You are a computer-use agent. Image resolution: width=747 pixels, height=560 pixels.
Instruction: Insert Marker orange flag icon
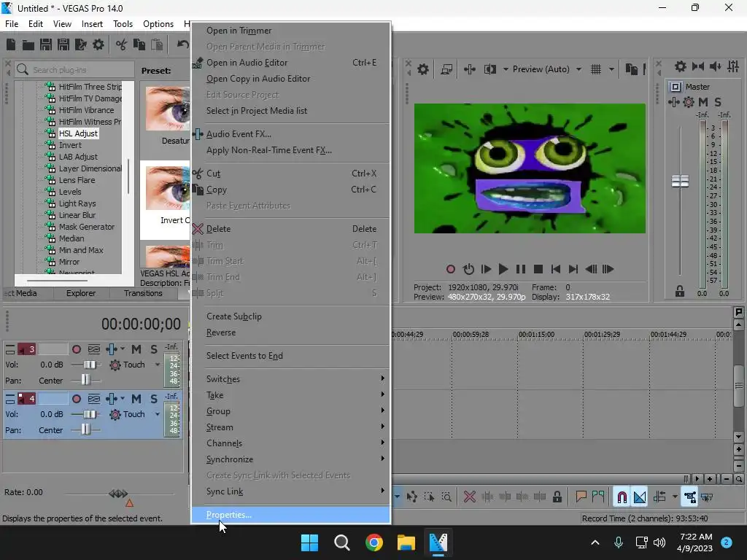point(581,497)
